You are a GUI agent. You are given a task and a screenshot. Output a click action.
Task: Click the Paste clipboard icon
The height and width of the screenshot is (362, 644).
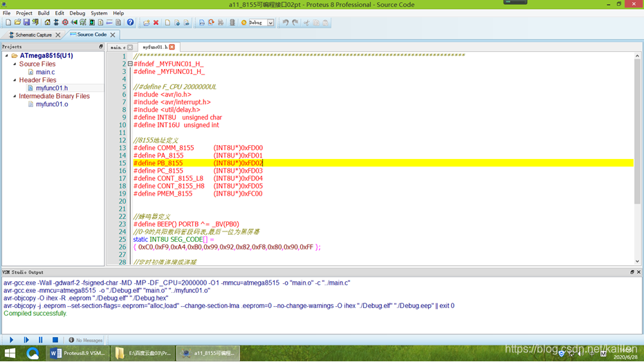coord(326,23)
